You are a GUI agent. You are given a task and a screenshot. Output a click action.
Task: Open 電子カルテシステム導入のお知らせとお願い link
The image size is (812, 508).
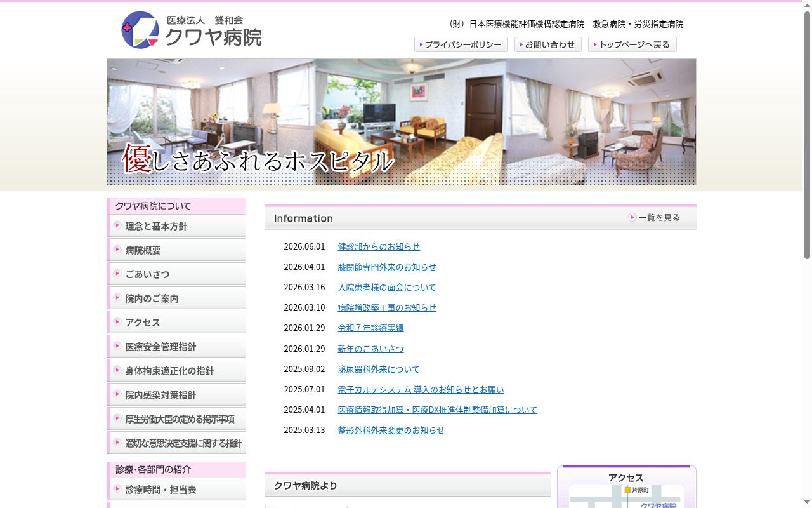click(421, 389)
